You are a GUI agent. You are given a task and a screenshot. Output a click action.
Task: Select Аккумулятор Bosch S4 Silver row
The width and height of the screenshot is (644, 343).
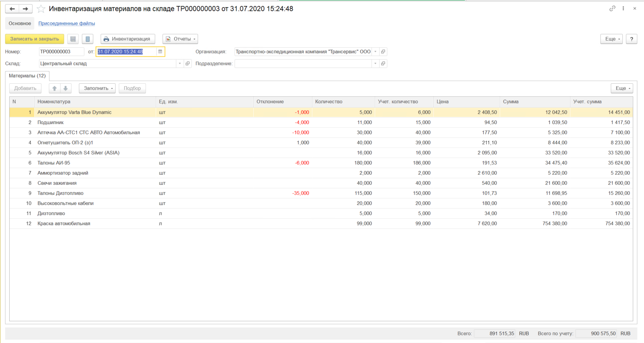point(321,153)
